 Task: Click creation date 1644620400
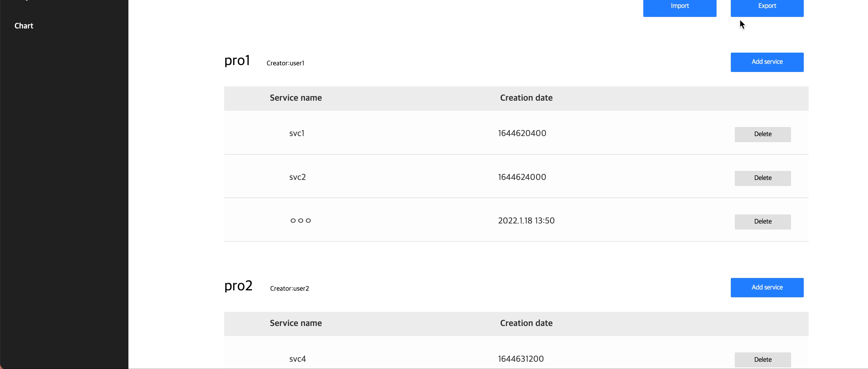click(522, 133)
